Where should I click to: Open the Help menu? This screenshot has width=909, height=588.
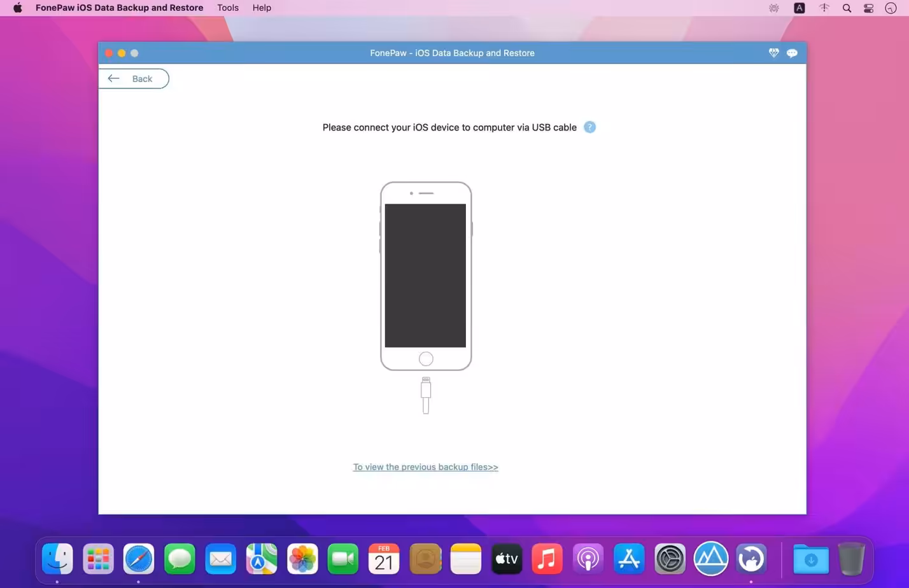pos(262,8)
